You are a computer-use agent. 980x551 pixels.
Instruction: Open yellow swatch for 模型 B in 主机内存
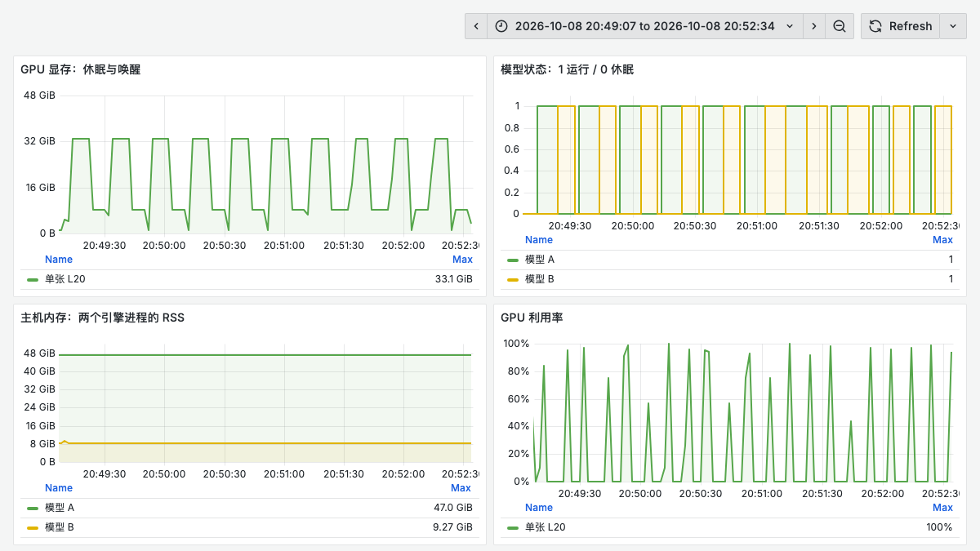pos(33,527)
